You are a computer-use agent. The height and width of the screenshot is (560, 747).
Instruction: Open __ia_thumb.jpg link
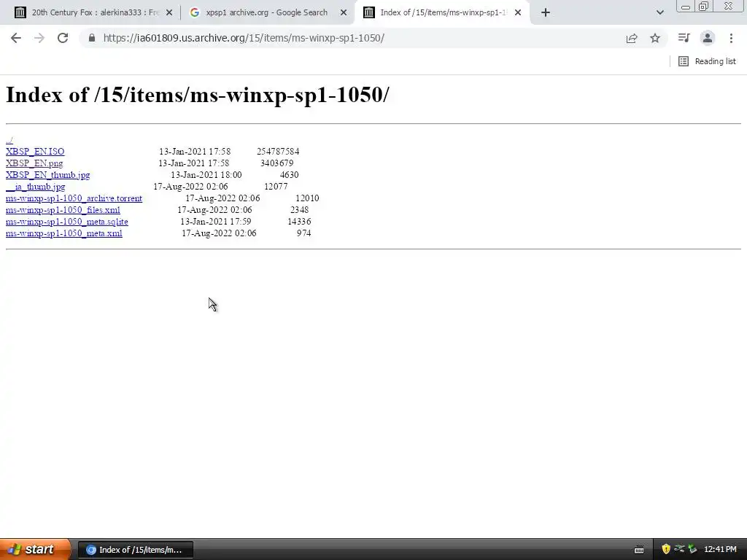[x=35, y=187]
